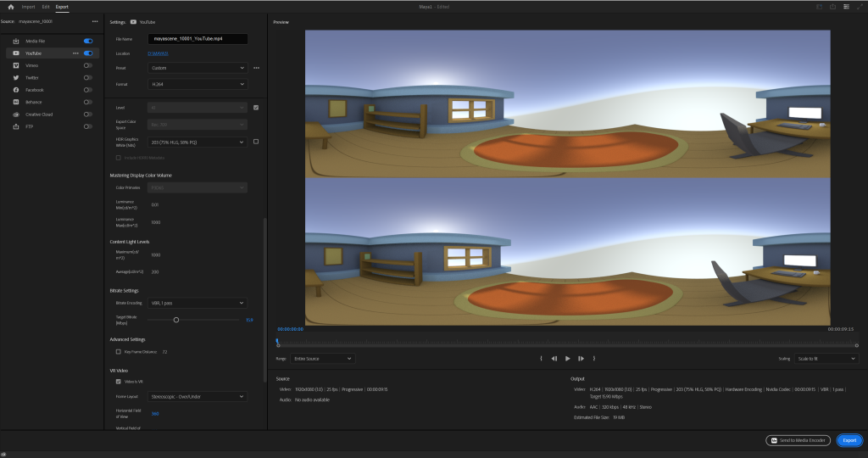
Task: Uncheck the Video Is VR checkbox
Action: [118, 382]
